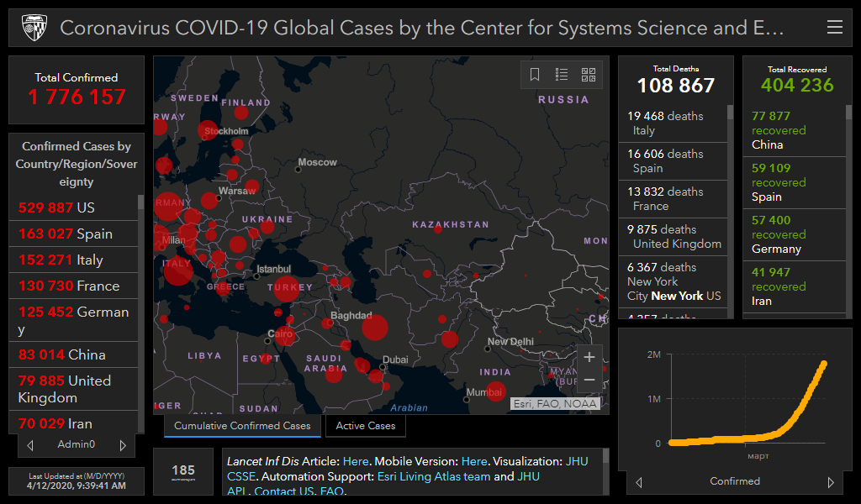The width and height of the screenshot is (861, 504).
Task: Show next chart after Confirmed
Action: point(831,482)
